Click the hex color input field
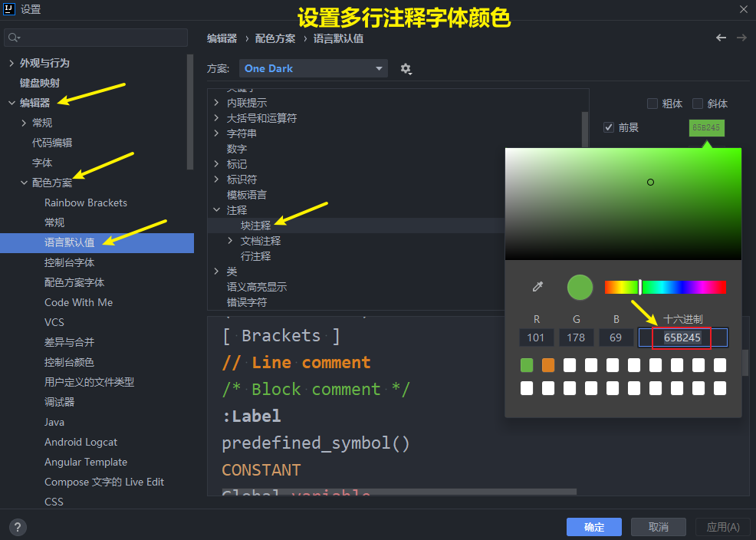This screenshot has width=756, height=540. pos(682,337)
